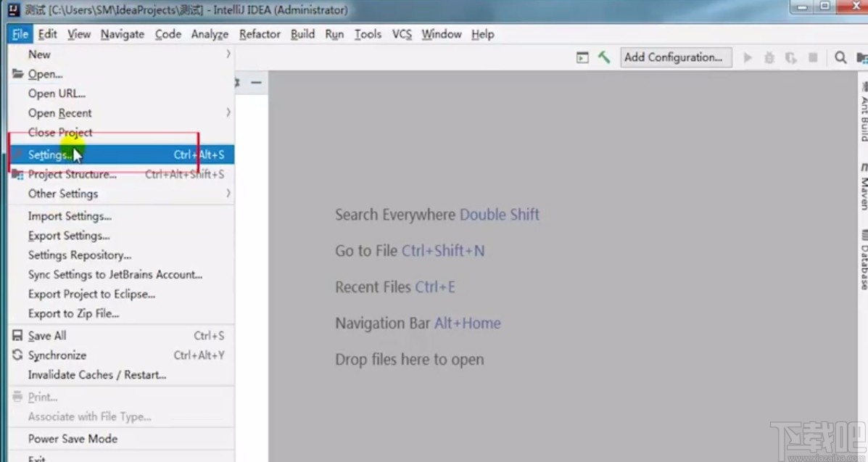Click the Synchronize refresh icon
Viewport: 868px width, 462px height.
pos(17,355)
